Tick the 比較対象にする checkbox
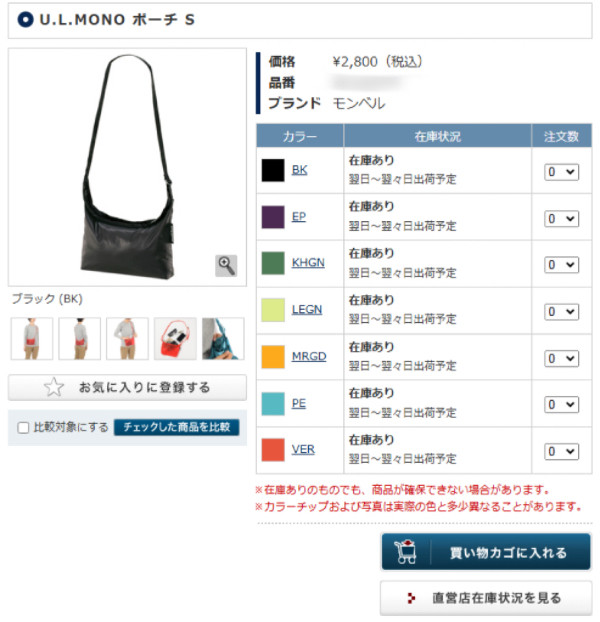This screenshot has height=622, width=600. click(x=23, y=428)
